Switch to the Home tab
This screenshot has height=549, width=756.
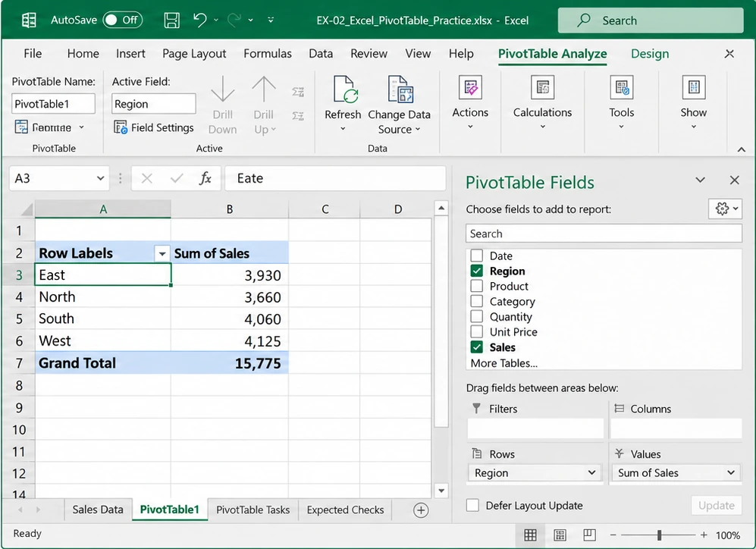coord(83,54)
